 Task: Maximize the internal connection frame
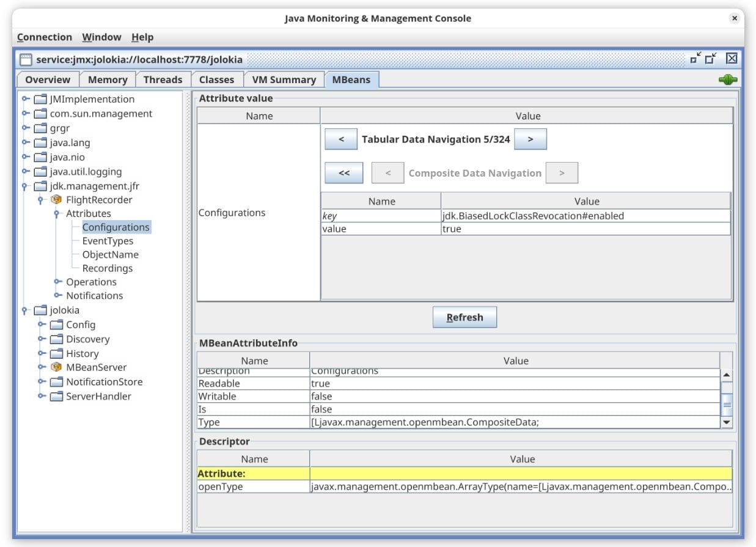[711, 59]
